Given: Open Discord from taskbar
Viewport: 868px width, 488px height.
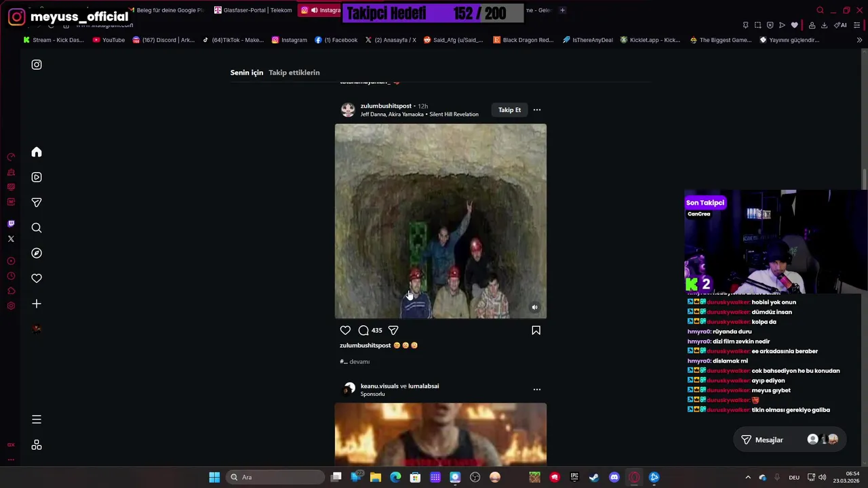Looking at the screenshot, I should (614, 477).
